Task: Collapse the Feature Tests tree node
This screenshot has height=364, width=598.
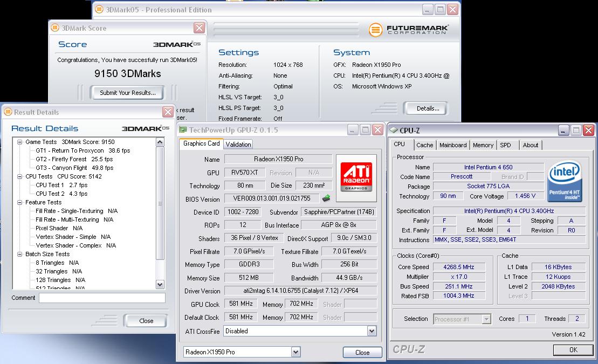Action: [19, 202]
